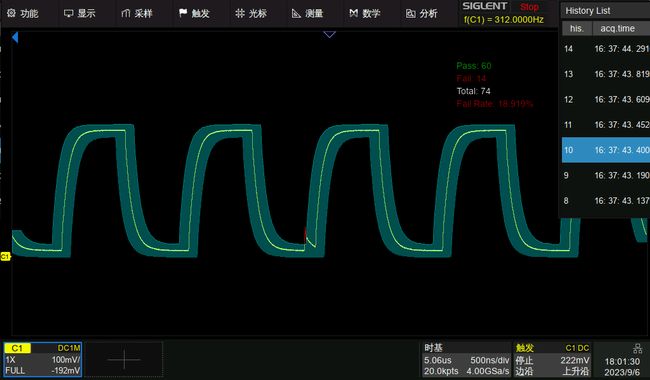
Task: Select history frame 11 in History List
Action: click(606, 125)
